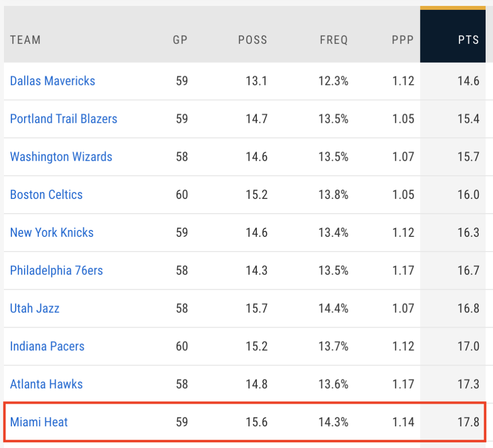The width and height of the screenshot is (493, 448).
Task: Sort table by GP column header
Action: click(180, 40)
